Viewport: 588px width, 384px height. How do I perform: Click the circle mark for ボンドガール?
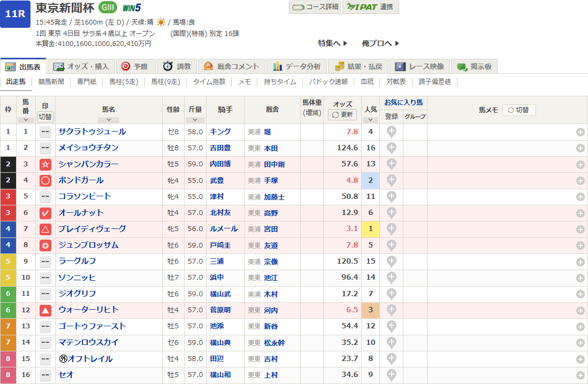[x=45, y=180]
